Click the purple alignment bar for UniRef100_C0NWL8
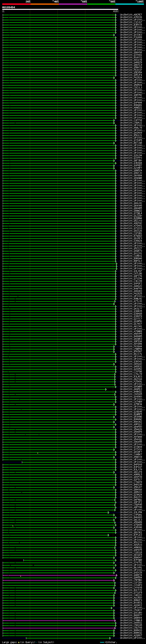This screenshot has height=644, width=146. 59,620
